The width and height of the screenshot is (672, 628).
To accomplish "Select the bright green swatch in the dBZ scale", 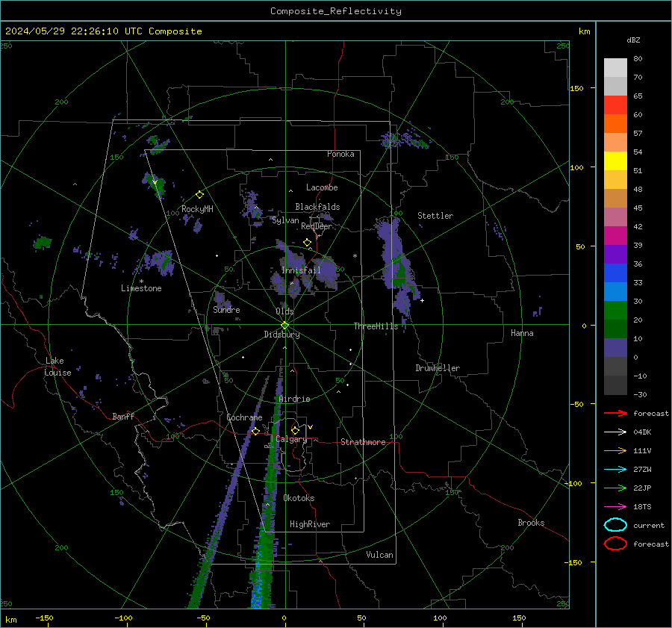I will point(615,311).
